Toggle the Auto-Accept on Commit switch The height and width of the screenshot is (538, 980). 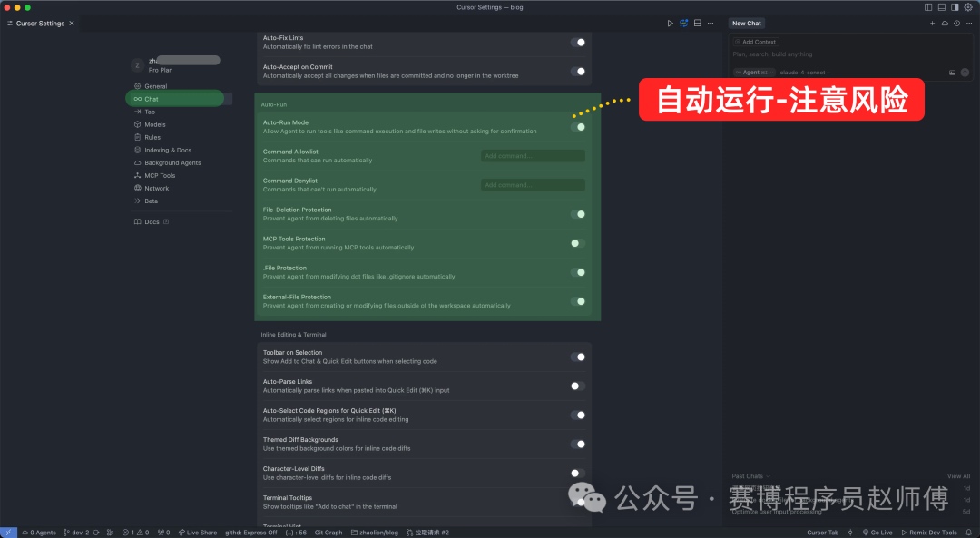tap(577, 72)
